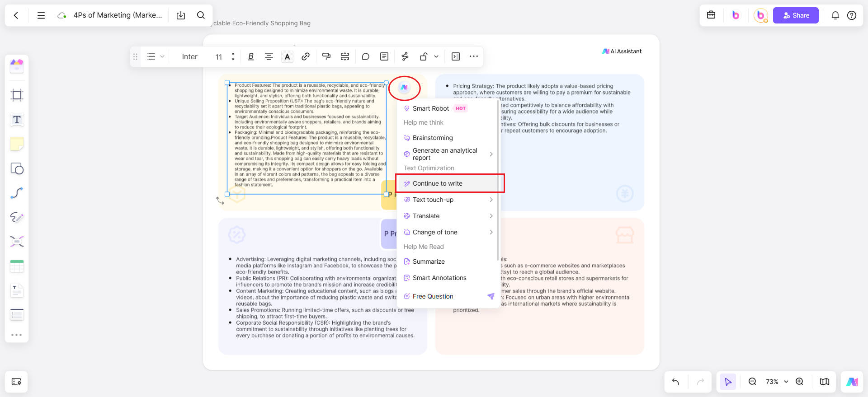The image size is (868, 397).
Task: Toggle pointer selection mode
Action: [x=728, y=382]
